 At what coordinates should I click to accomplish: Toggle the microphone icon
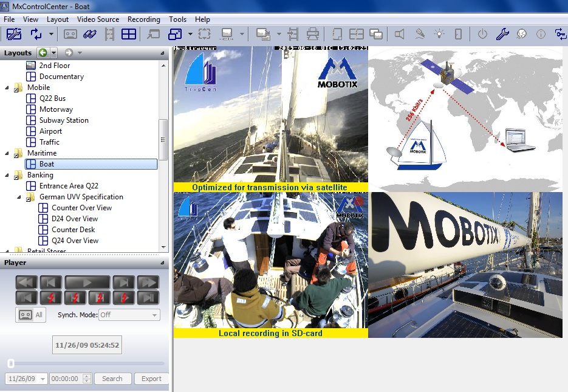(420, 34)
